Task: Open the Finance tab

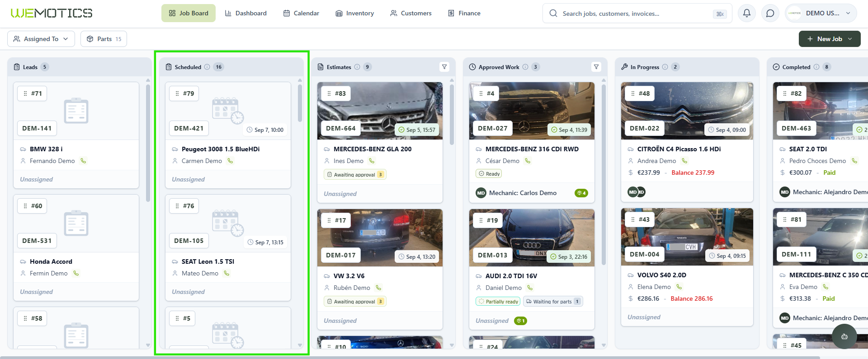Action: pos(464,13)
